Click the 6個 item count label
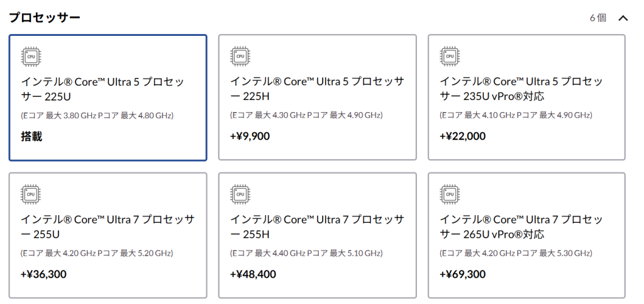 [x=598, y=18]
